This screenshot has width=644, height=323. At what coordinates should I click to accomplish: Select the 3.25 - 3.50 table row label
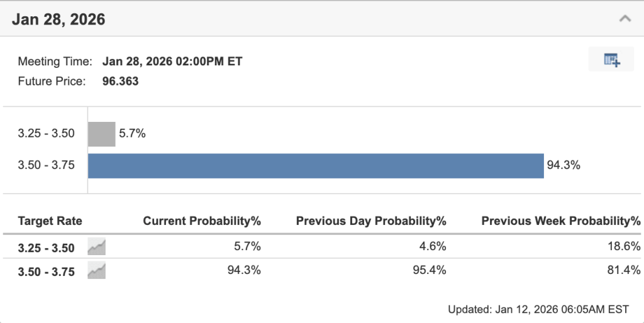point(47,248)
